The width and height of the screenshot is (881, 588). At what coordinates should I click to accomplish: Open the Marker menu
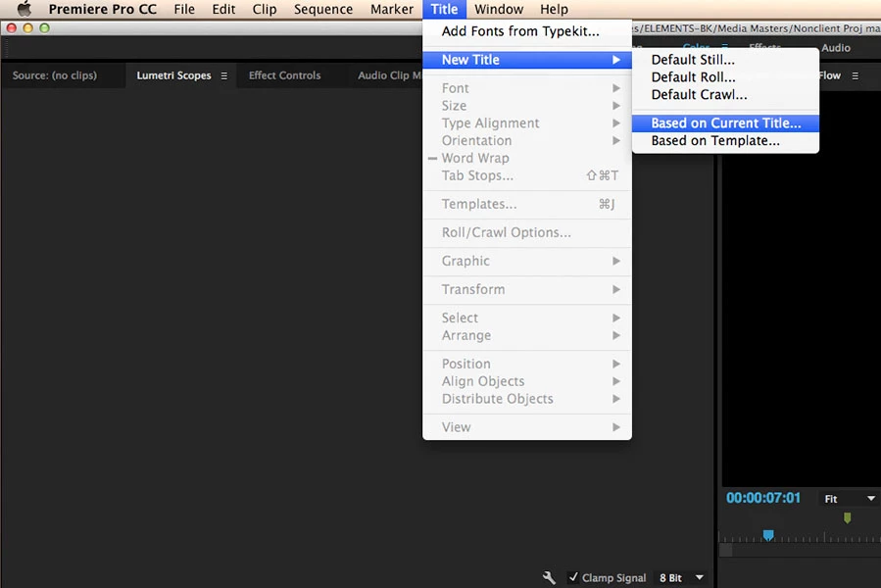392,9
